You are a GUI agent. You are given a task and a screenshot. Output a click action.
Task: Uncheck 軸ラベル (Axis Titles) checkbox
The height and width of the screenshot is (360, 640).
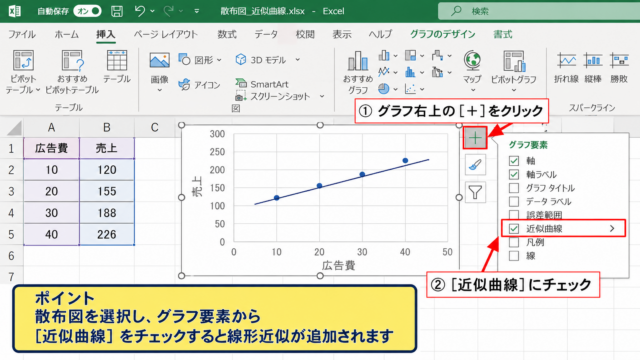[514, 174]
